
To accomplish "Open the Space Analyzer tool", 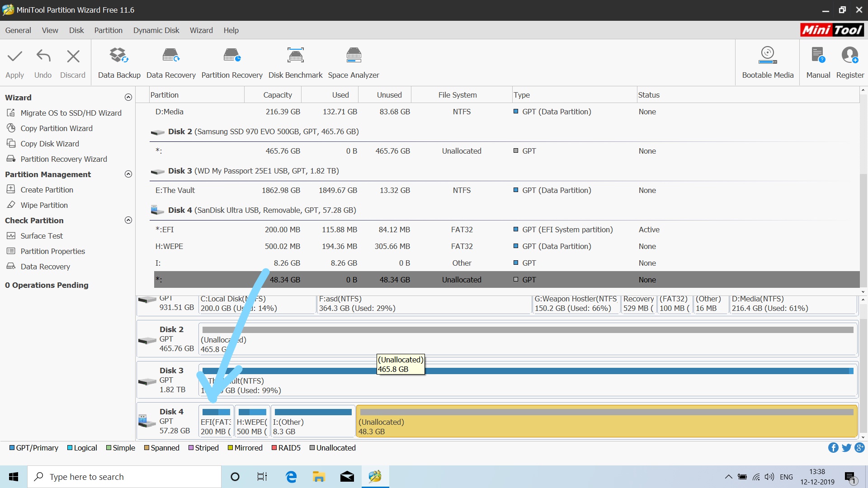I will [354, 63].
